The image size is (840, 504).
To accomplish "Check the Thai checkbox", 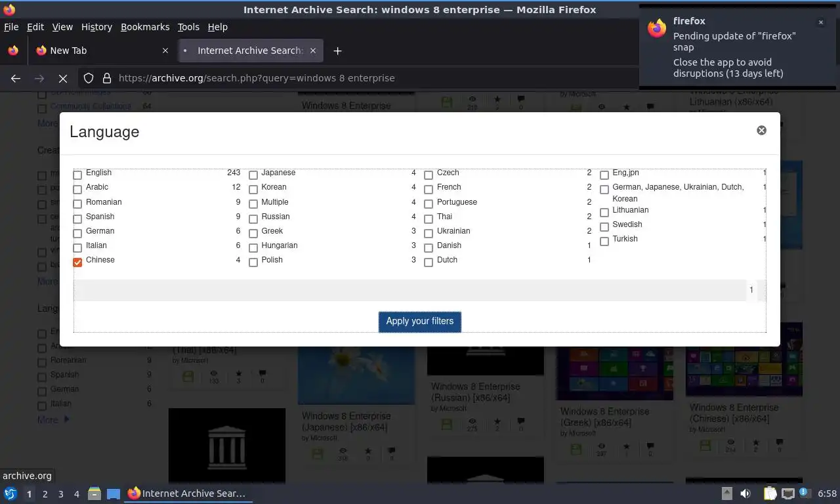I will pyautogui.click(x=429, y=219).
